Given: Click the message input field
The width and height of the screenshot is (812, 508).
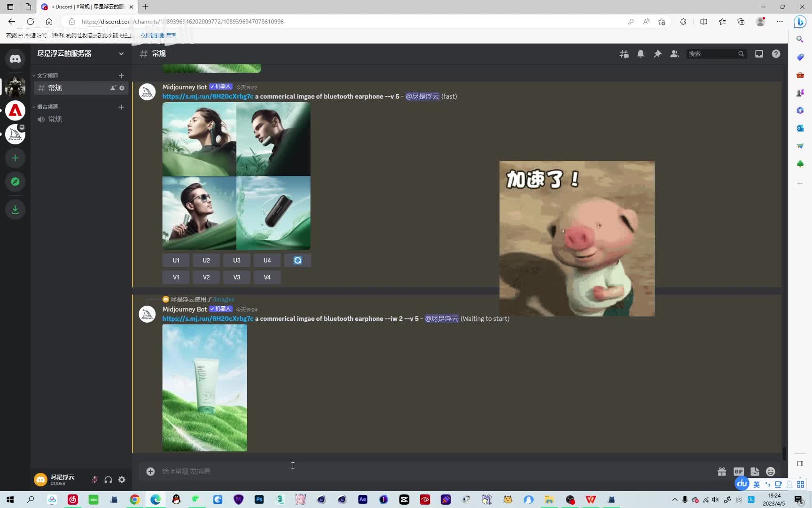Looking at the screenshot, I should pos(376,471).
